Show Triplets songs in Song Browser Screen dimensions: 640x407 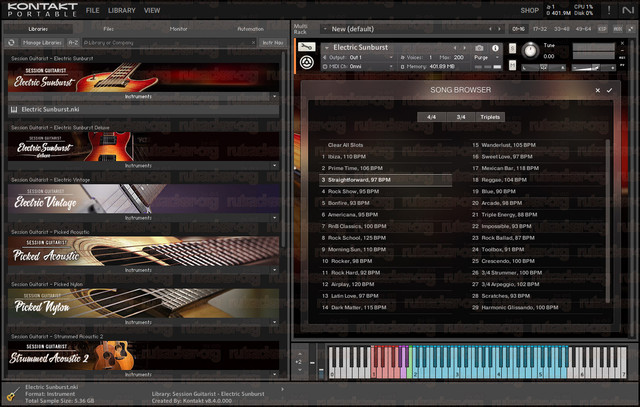(x=490, y=117)
